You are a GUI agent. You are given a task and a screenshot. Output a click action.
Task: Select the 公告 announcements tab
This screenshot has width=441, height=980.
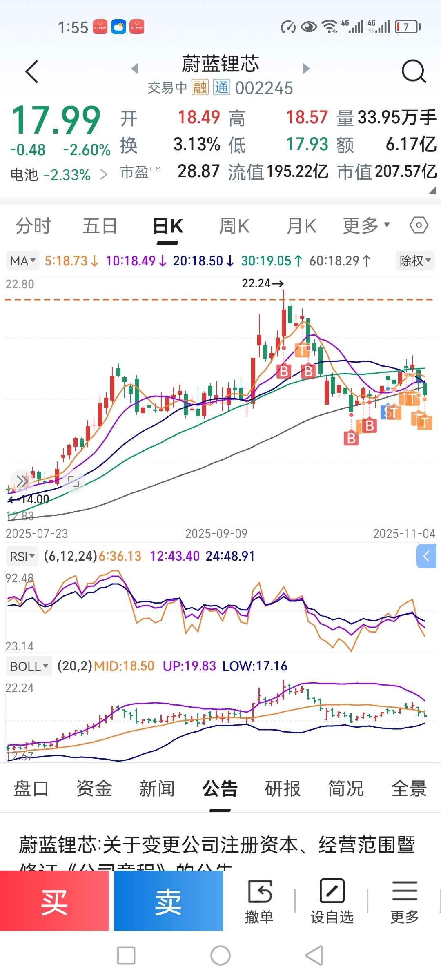220,788
